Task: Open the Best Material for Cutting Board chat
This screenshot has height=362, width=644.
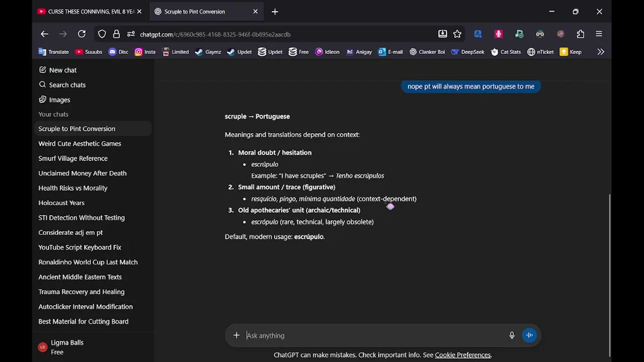Action: 93,321
